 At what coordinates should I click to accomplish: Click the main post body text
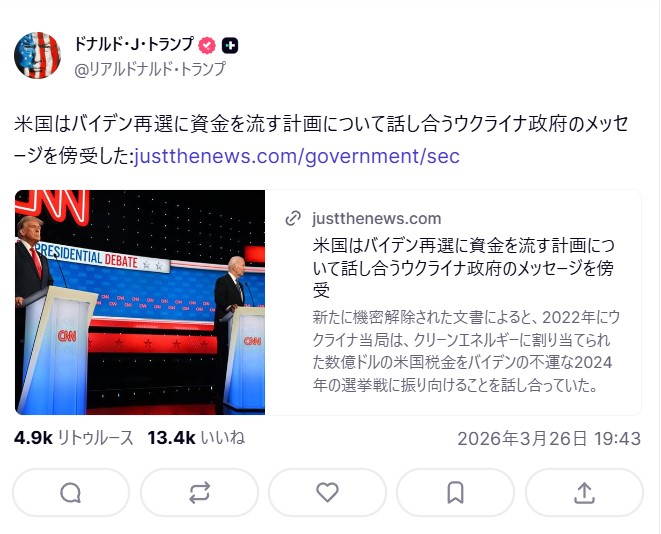[321, 140]
